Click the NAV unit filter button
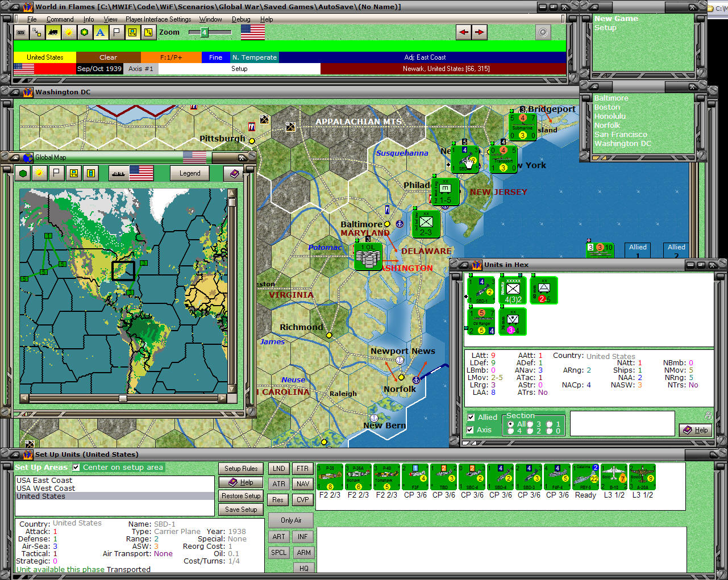Viewport: 728px width, 580px height. [302, 484]
